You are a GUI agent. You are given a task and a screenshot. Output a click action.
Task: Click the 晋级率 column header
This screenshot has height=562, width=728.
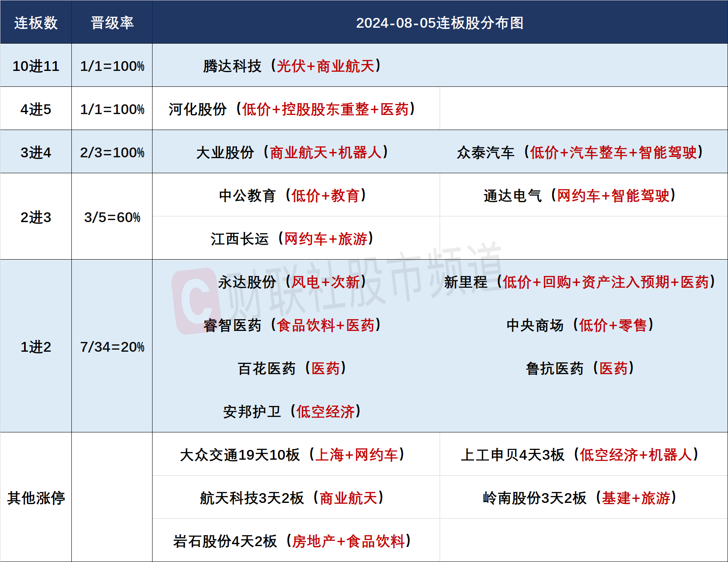pyautogui.click(x=112, y=23)
